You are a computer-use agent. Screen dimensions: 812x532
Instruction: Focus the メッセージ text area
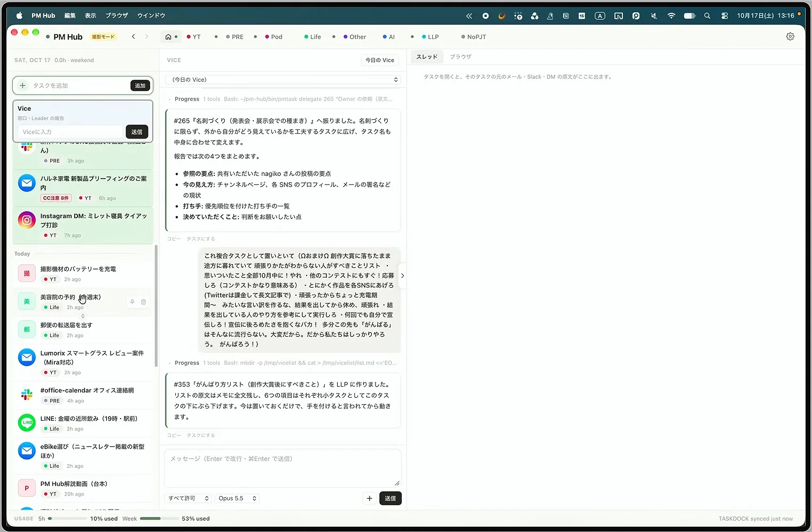(283, 468)
